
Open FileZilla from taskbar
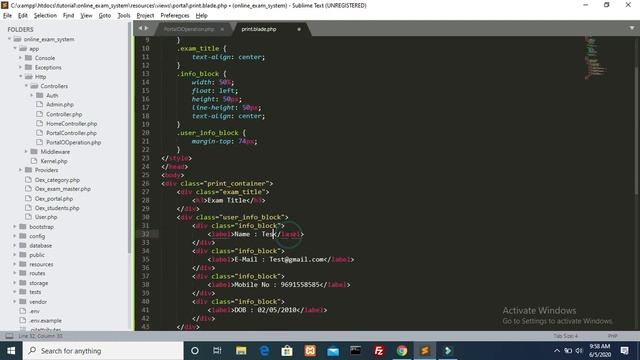[x=379, y=351]
